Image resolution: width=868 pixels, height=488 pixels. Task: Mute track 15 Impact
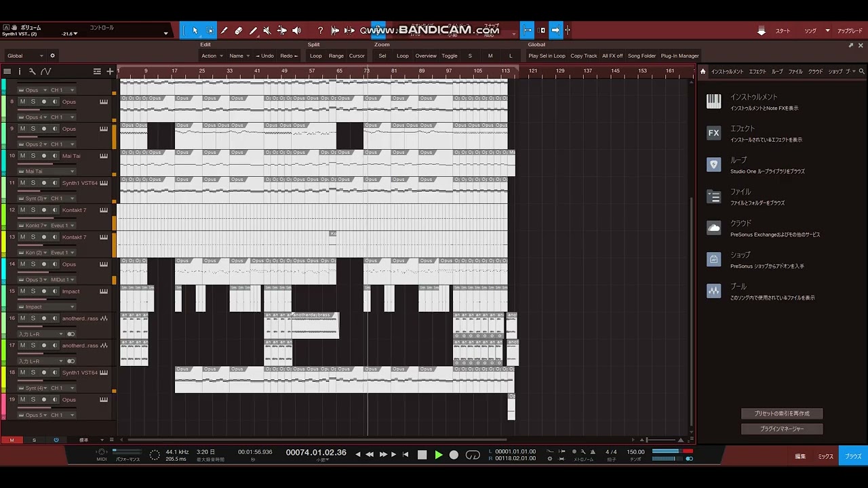tap(22, 291)
